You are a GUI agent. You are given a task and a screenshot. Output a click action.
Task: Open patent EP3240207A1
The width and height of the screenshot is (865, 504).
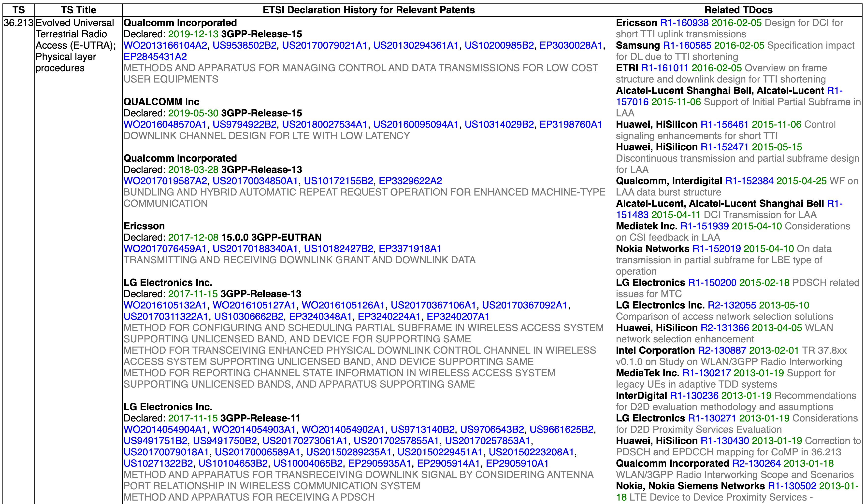click(458, 316)
